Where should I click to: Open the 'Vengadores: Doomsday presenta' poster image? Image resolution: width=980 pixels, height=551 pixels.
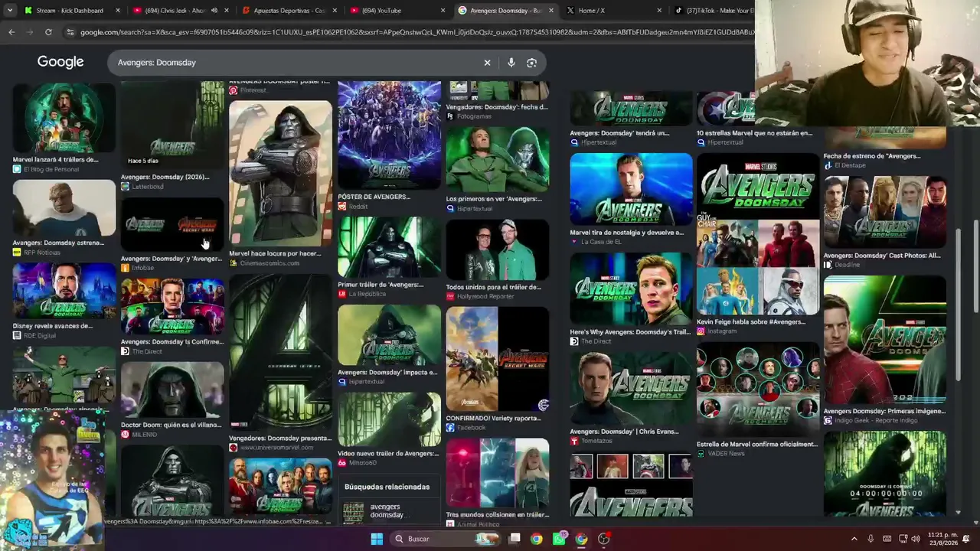(281, 353)
